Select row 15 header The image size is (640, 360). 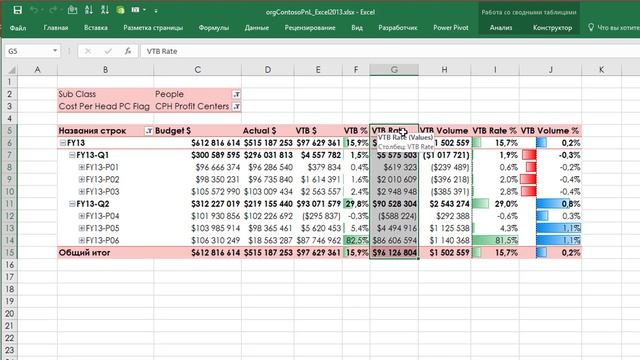[9, 253]
